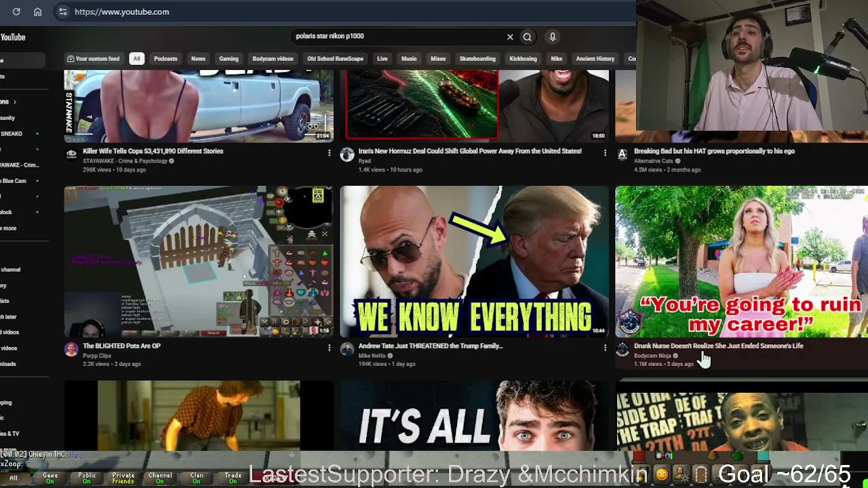Go to the browser home page icon
The image size is (868, 488).
[x=38, y=12]
